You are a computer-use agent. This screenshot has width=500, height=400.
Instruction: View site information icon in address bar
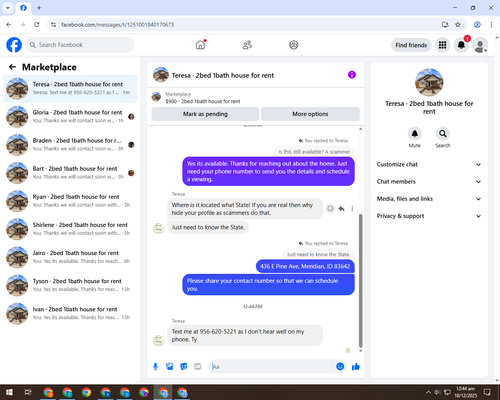tap(53, 25)
